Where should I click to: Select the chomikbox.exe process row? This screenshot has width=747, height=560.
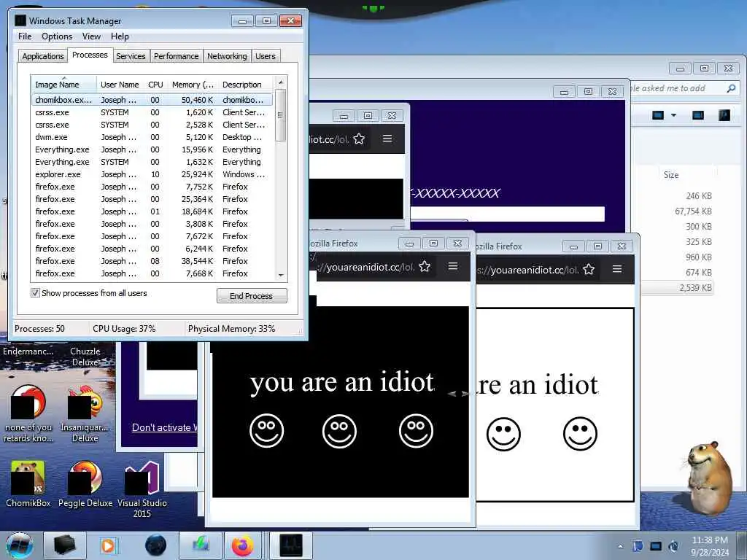pyautogui.click(x=152, y=100)
